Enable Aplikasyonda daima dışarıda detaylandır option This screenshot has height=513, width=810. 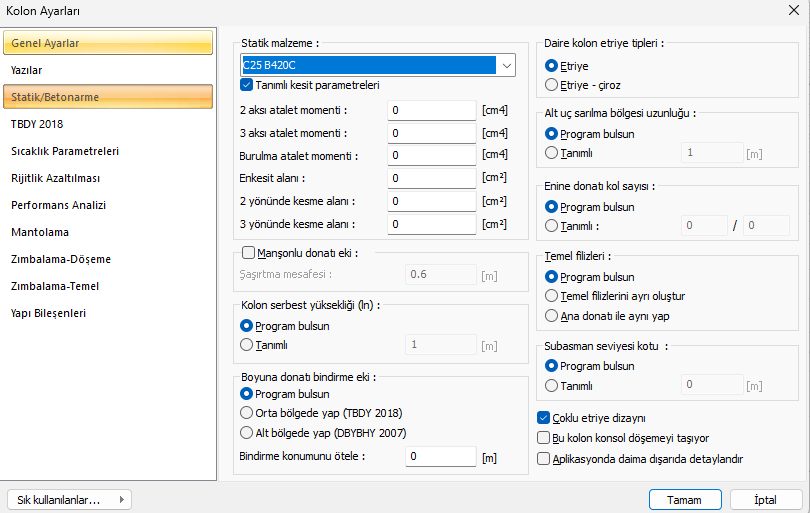click(544, 459)
